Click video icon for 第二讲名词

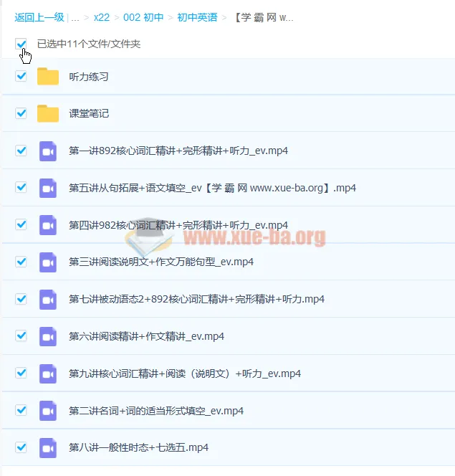pos(48,411)
